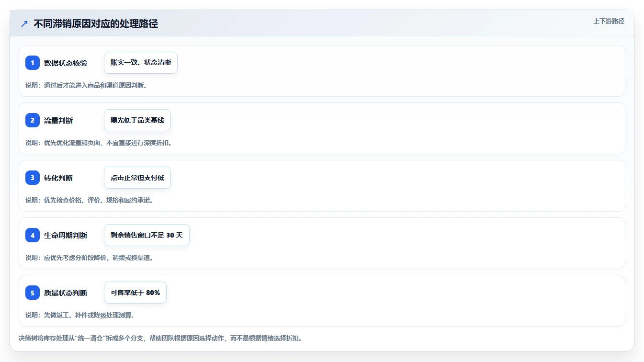Click the heading 不同滞销原因对应的处理路径
Image resolution: width=644 pixels, height=362 pixels.
click(x=96, y=23)
